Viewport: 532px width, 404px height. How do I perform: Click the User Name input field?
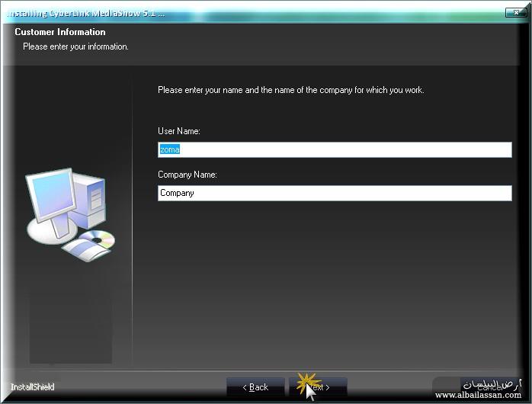click(x=335, y=149)
